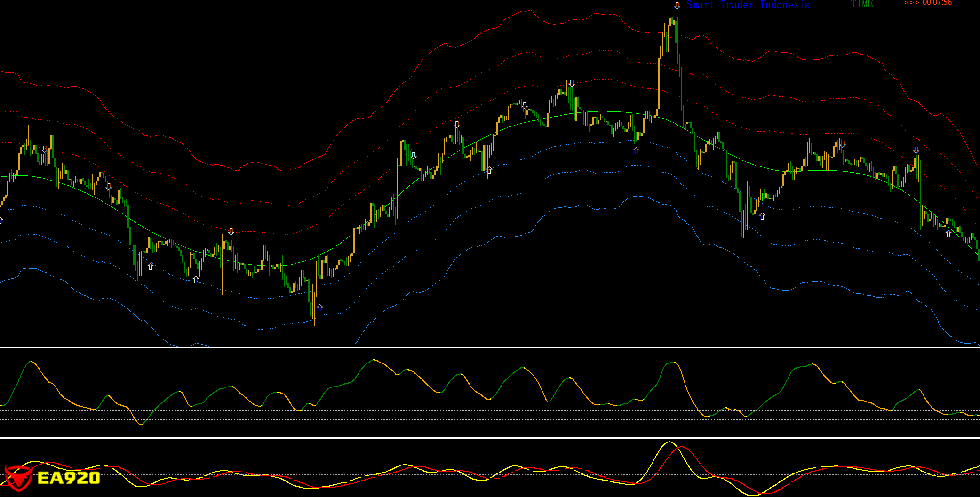980x497 pixels.
Task: Select separator above the bottom yellow-red indicator pane
Action: (x=489, y=438)
